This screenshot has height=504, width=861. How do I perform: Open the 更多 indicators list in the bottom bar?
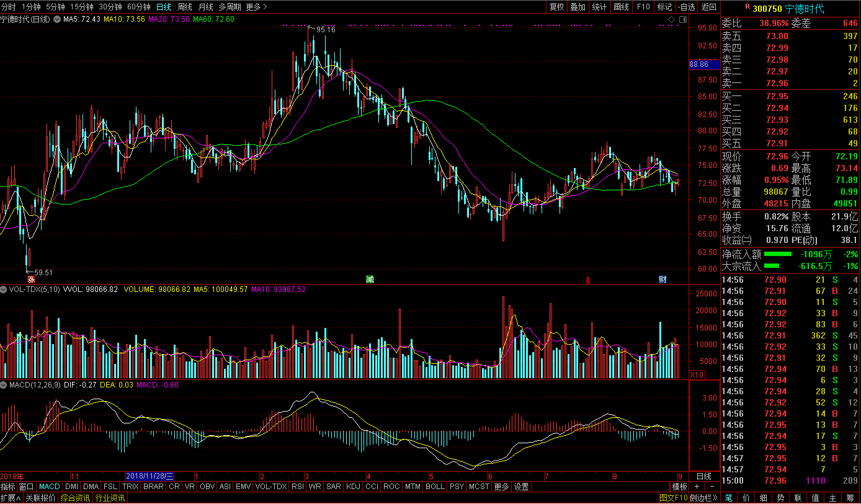coord(501,487)
